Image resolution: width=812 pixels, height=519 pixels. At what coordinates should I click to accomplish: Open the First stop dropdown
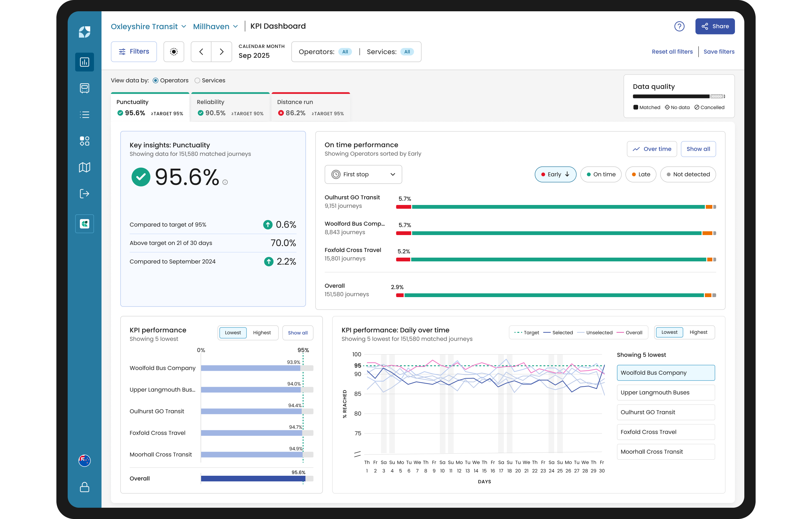(363, 175)
